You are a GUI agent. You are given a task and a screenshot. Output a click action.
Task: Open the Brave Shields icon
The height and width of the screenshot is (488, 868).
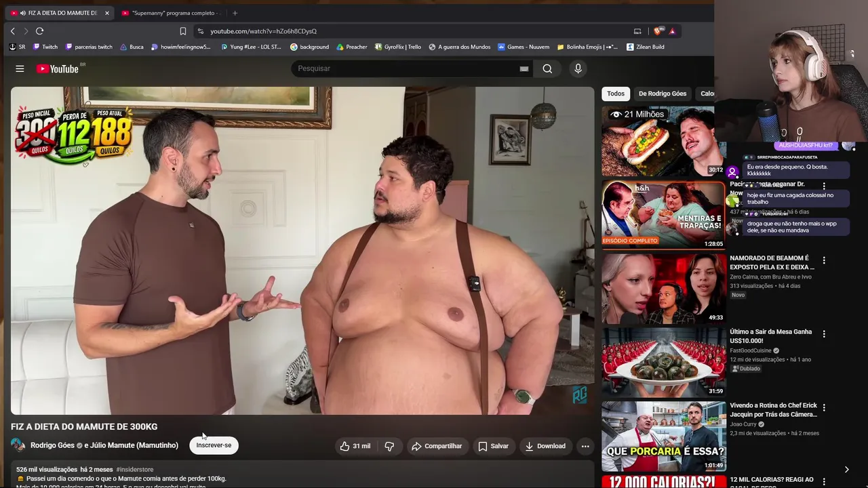point(658,31)
